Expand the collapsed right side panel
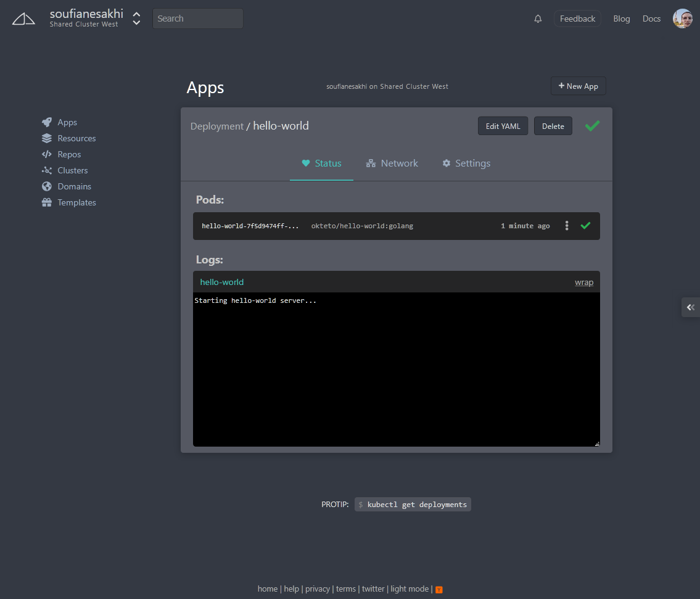The image size is (700, 599). [691, 307]
